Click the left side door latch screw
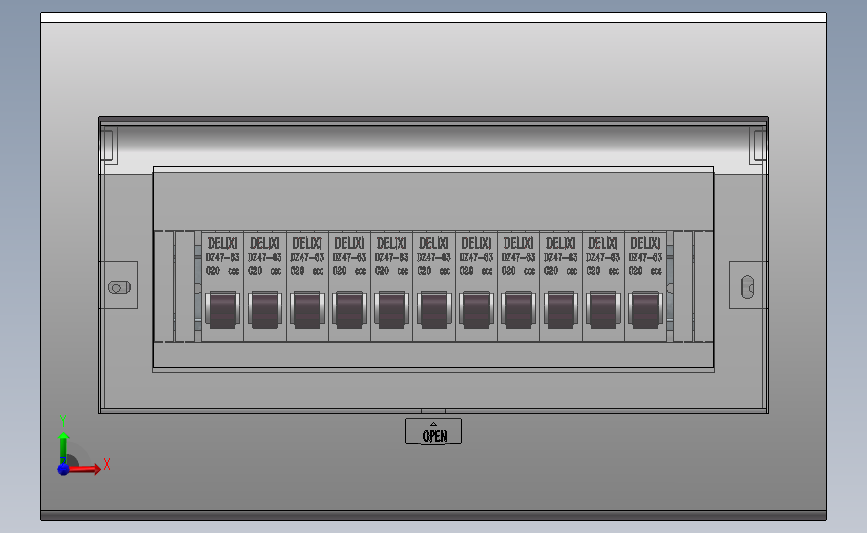Viewport: 867px width, 533px height. coord(119,288)
